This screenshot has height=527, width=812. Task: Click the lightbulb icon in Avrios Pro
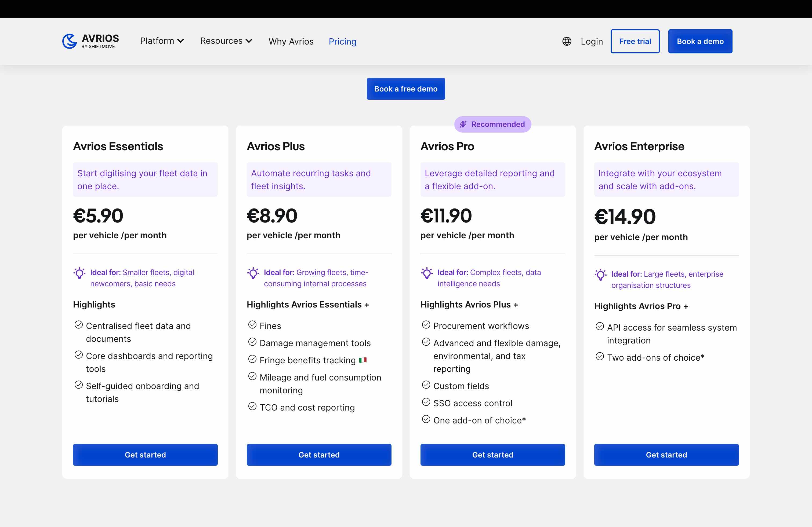427,273
